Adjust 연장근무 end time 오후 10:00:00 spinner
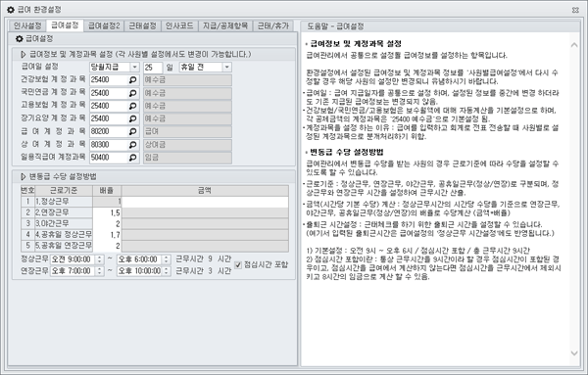 [x=167, y=271]
